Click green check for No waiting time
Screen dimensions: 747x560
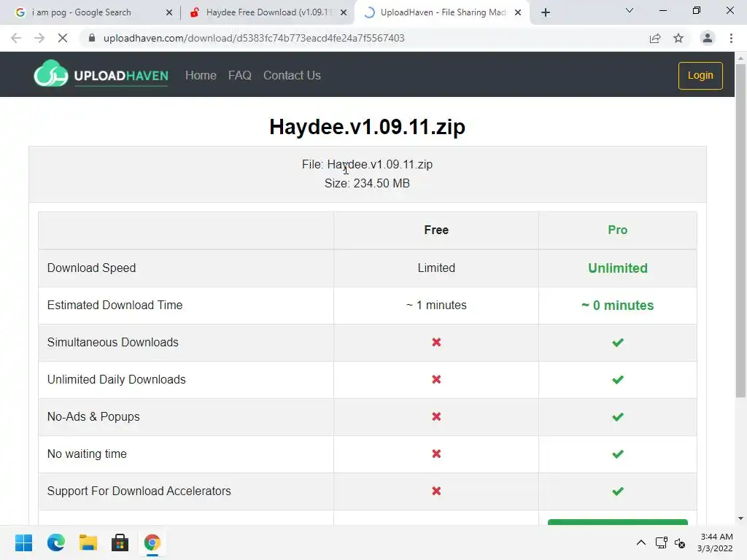[617, 454]
